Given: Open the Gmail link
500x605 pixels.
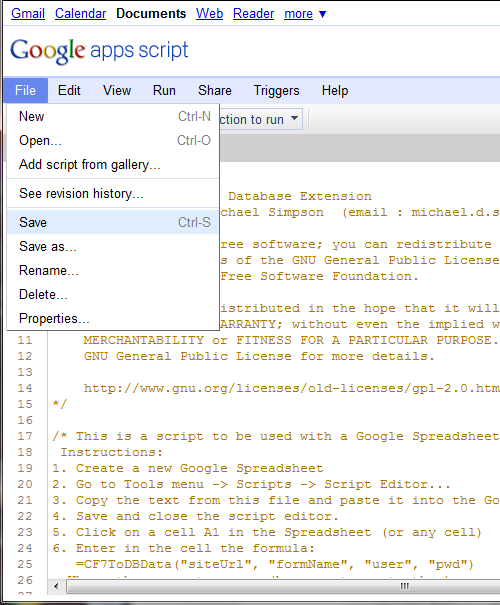Looking at the screenshot, I should click(x=28, y=14).
